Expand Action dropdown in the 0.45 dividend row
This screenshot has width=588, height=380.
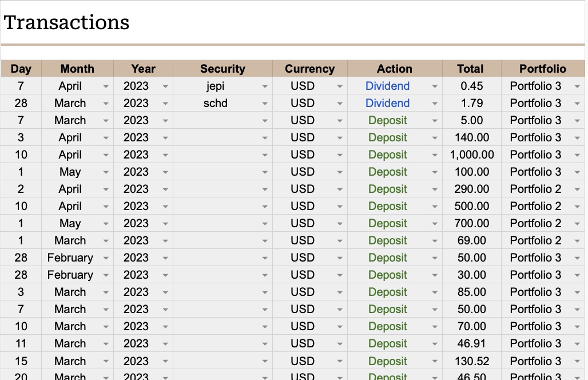pos(435,86)
